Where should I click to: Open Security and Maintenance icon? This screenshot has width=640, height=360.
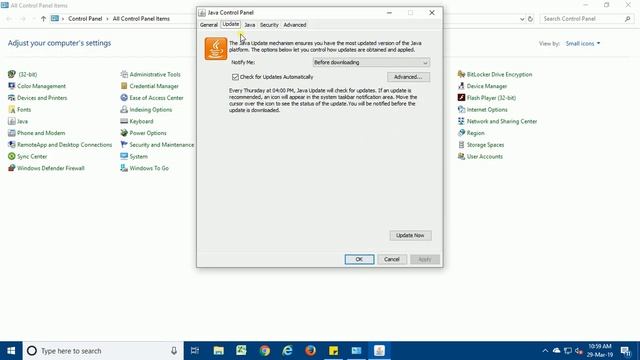[x=124, y=145]
